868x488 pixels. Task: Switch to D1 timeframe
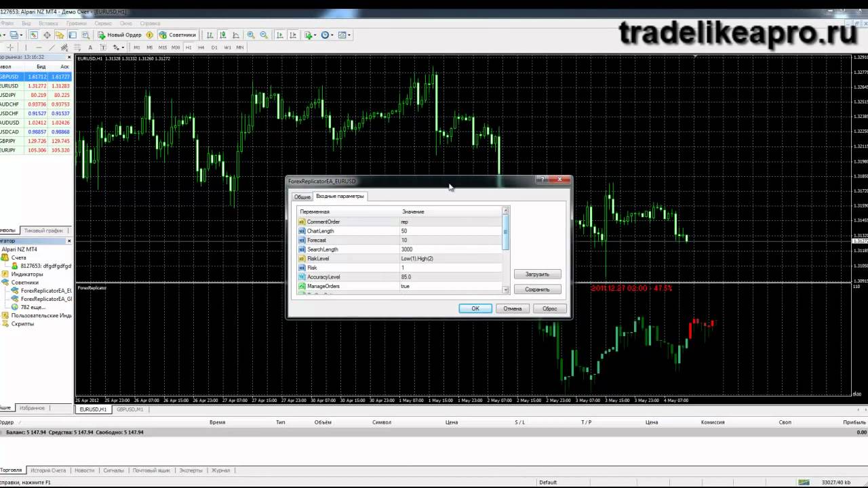(214, 47)
